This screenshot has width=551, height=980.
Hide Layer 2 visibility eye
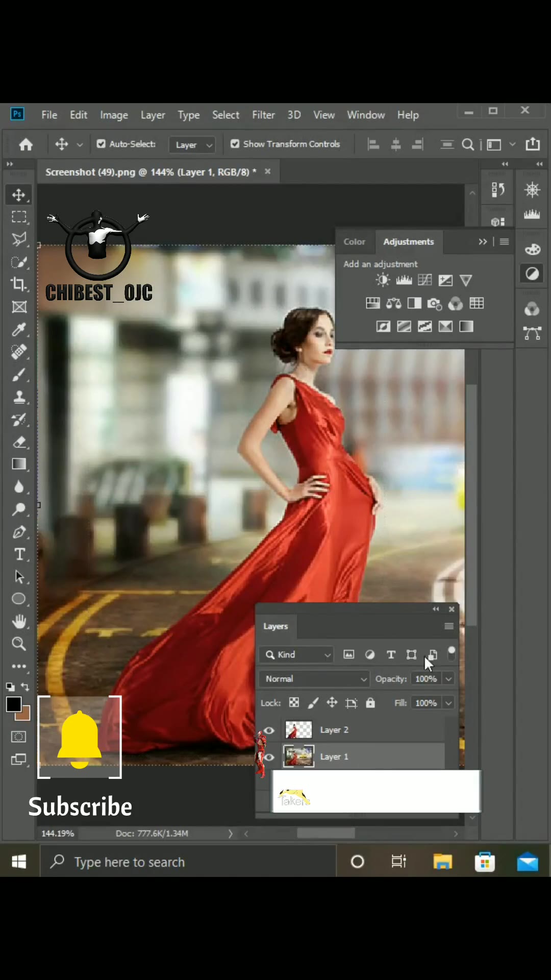269,730
